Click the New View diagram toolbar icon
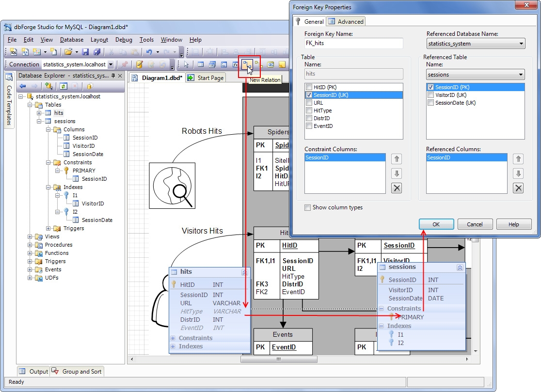Screen dimensions: 541x392 point(212,64)
